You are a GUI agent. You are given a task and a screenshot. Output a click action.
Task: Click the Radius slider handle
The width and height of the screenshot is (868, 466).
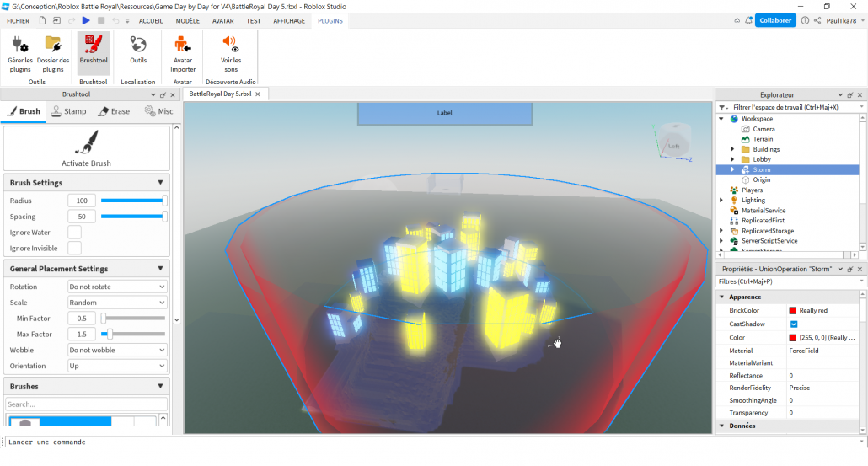click(164, 201)
